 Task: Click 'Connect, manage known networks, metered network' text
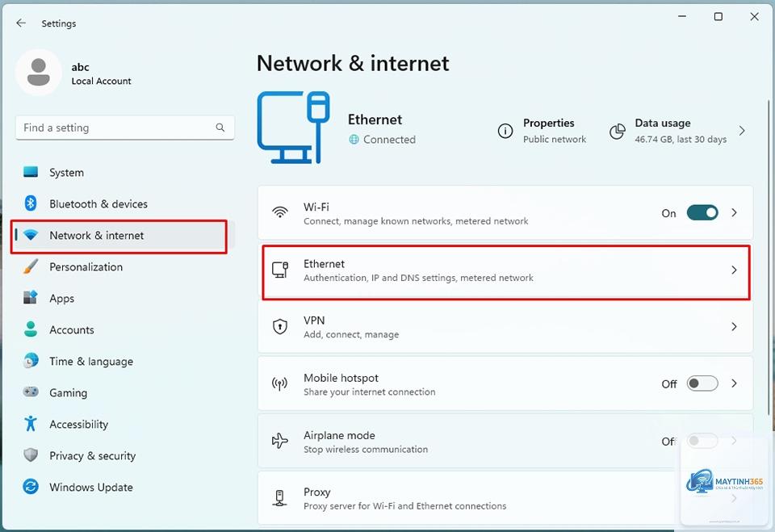(x=416, y=221)
